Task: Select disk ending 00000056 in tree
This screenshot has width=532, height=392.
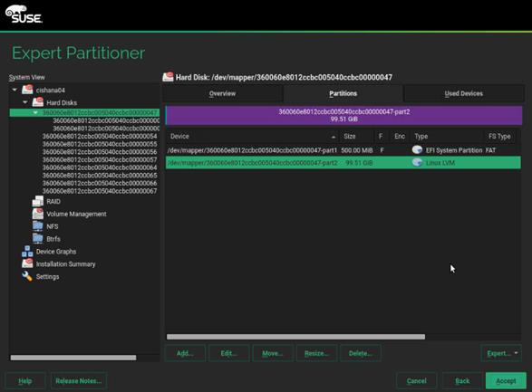Action: (100, 152)
